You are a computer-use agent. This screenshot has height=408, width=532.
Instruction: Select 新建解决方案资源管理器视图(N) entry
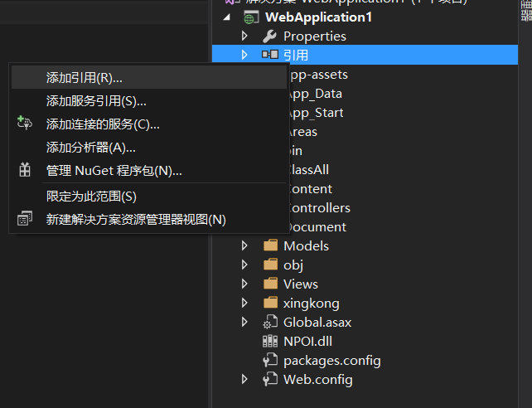click(149, 219)
